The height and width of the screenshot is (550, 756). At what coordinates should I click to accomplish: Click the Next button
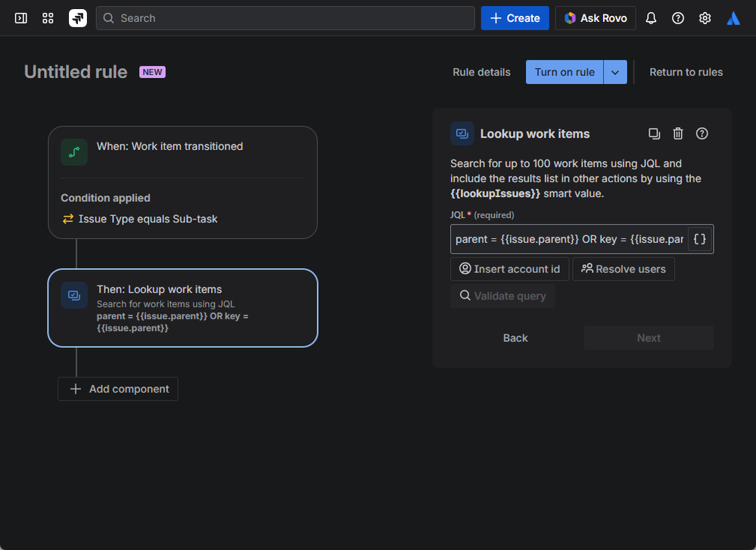pyautogui.click(x=649, y=338)
